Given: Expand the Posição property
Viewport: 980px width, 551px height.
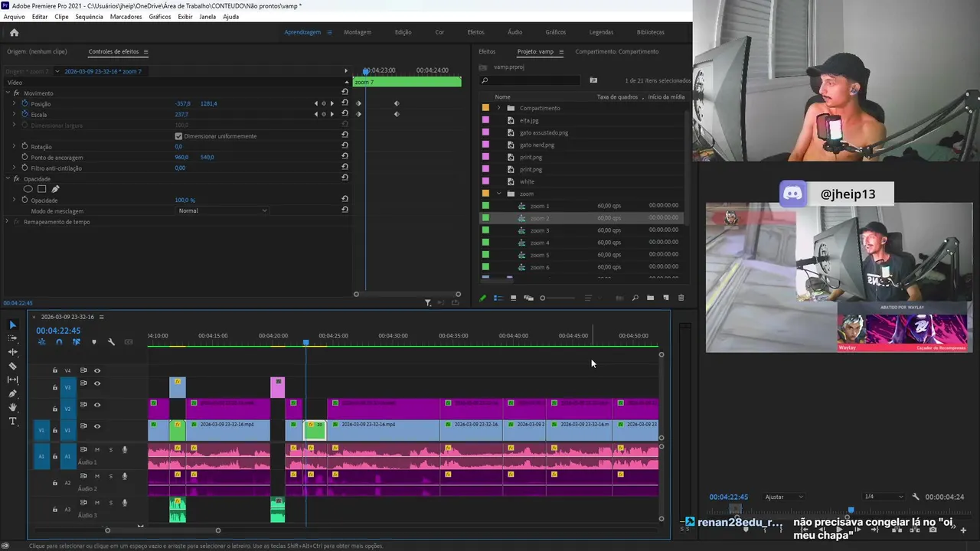Looking at the screenshot, I should (14, 103).
